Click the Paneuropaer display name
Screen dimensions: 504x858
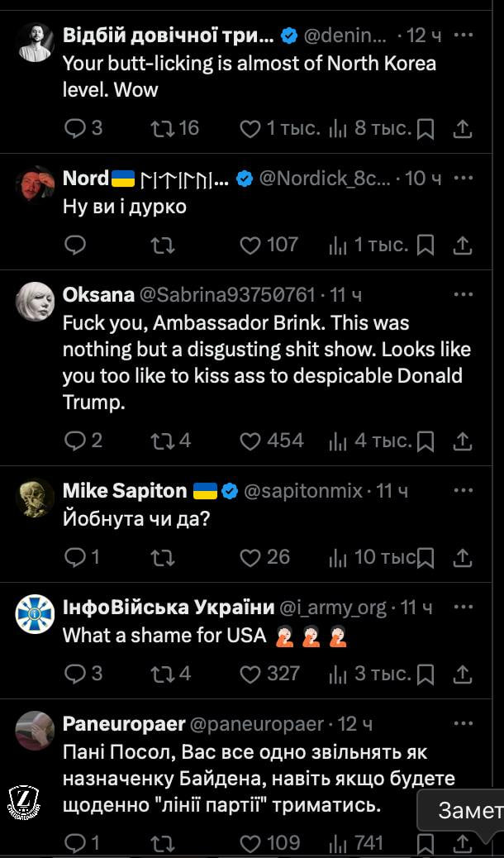(x=124, y=724)
